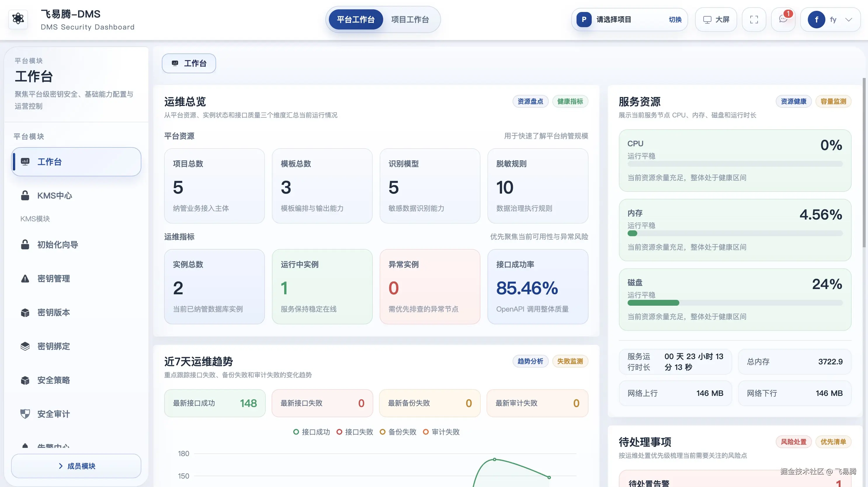Screen dimensions: 868x487
Task: Open the 请选择项目 project selector
Action: [x=614, y=20]
